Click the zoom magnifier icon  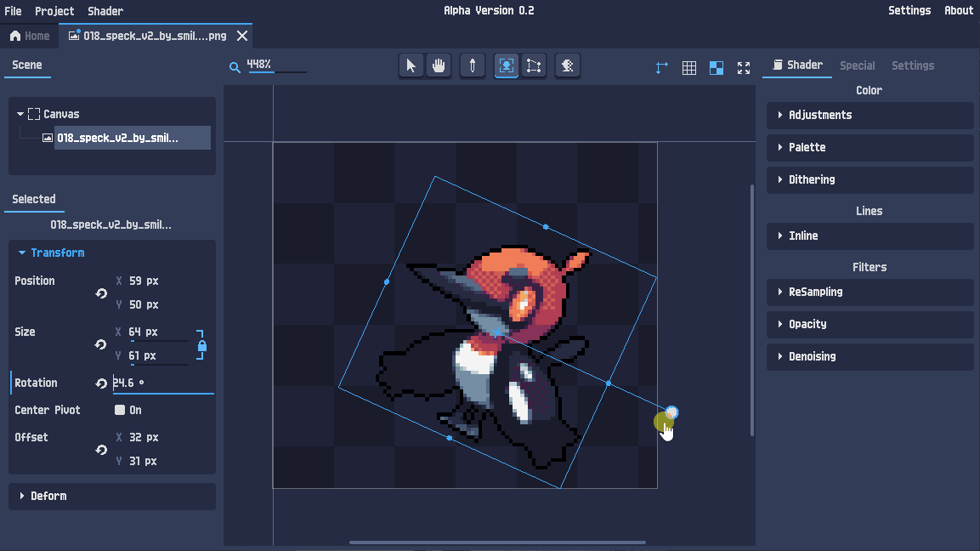point(235,67)
